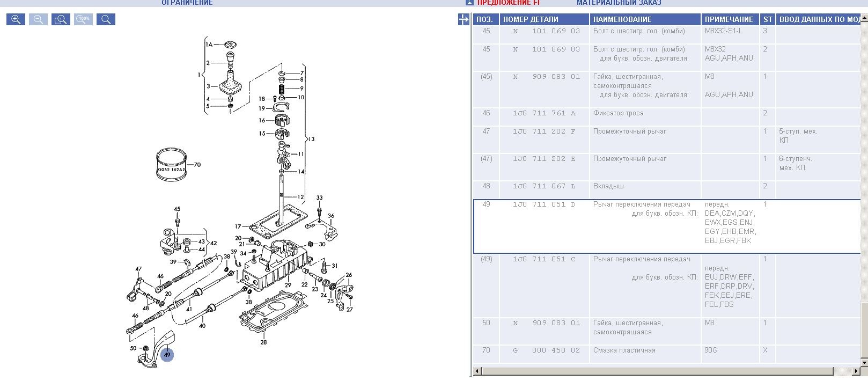Screen dimensions: 868x381
Task: Click callout 16 in the diagram
Action: tap(262, 121)
